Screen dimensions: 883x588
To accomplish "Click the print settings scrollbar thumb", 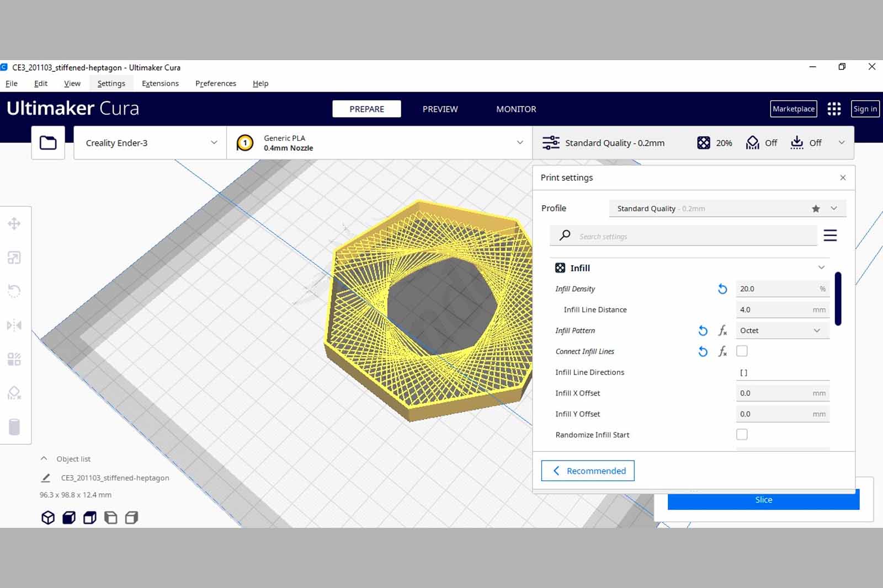I will (838, 298).
